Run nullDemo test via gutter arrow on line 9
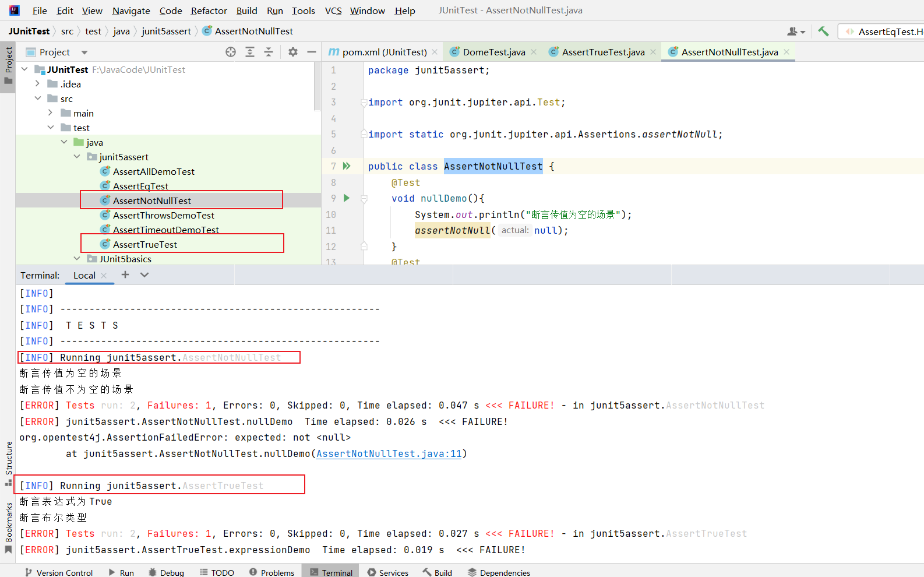 click(347, 198)
